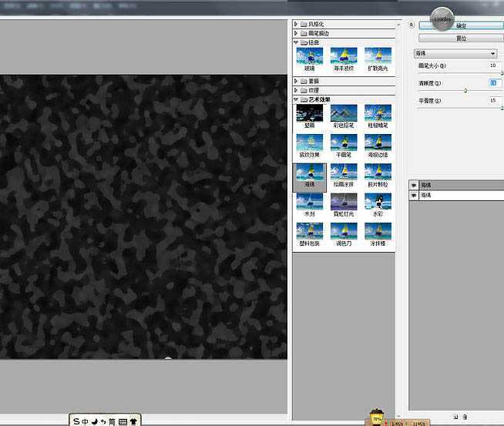This screenshot has height=426, width=504.
Task: Apply the 干画笔 (Dry Brush) filter
Action: click(344, 143)
